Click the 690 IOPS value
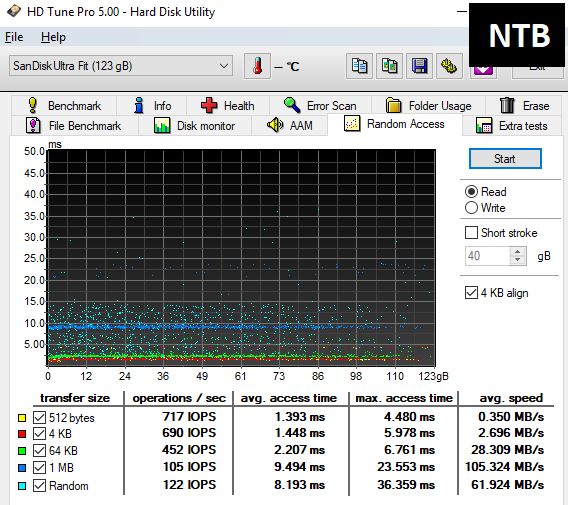This screenshot has width=568, height=505. click(x=189, y=433)
